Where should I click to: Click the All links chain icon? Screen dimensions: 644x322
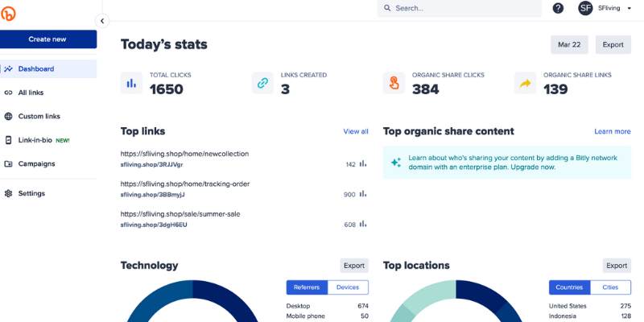point(8,93)
